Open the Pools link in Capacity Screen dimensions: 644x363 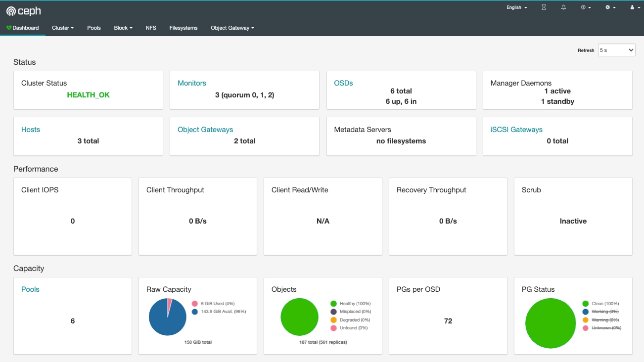[30, 289]
